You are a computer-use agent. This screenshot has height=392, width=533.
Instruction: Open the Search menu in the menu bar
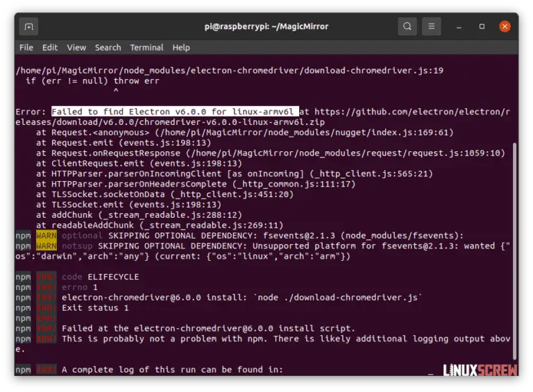coord(108,47)
